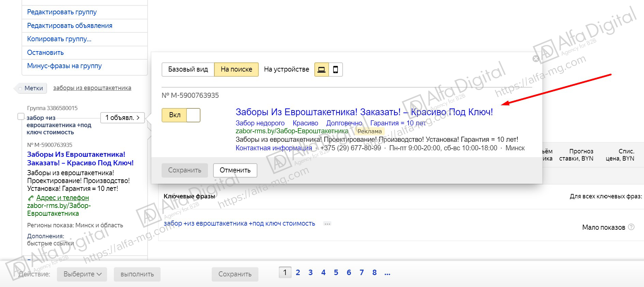Expand the 1 объявл. ad list

click(122, 118)
